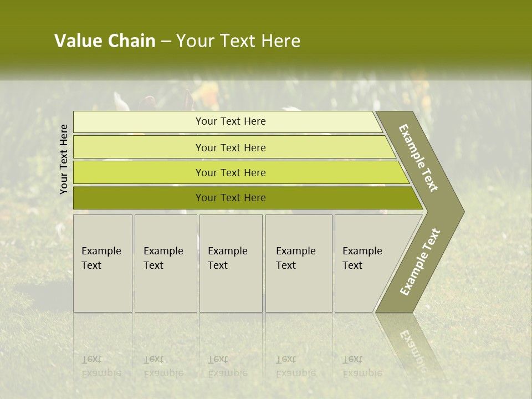Select the third bright lime text bar
Screen dimensions: 532x399
click(x=231, y=172)
